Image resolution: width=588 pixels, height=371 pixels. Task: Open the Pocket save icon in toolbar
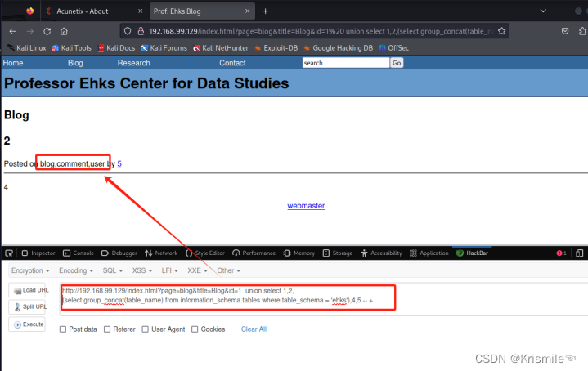565,32
